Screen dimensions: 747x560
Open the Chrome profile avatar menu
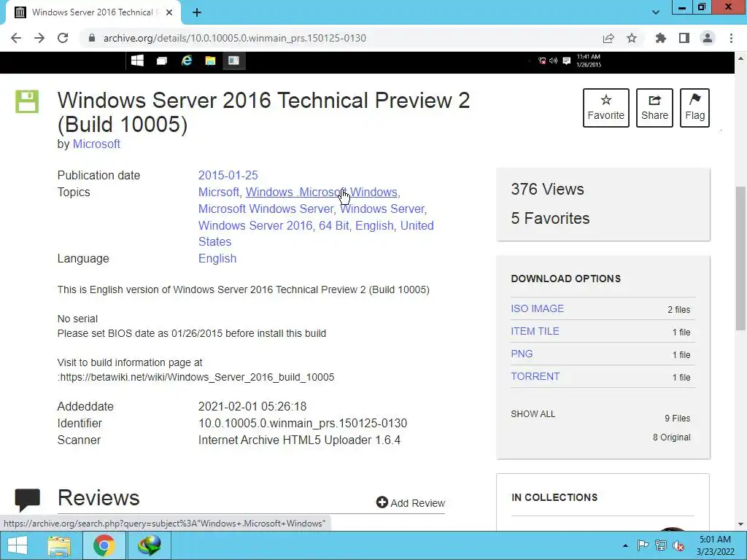(x=708, y=38)
